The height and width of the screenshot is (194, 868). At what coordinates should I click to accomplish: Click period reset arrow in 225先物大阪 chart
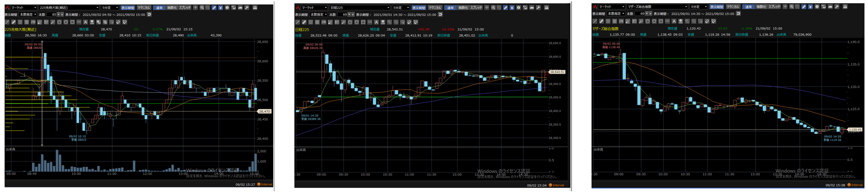point(149,15)
